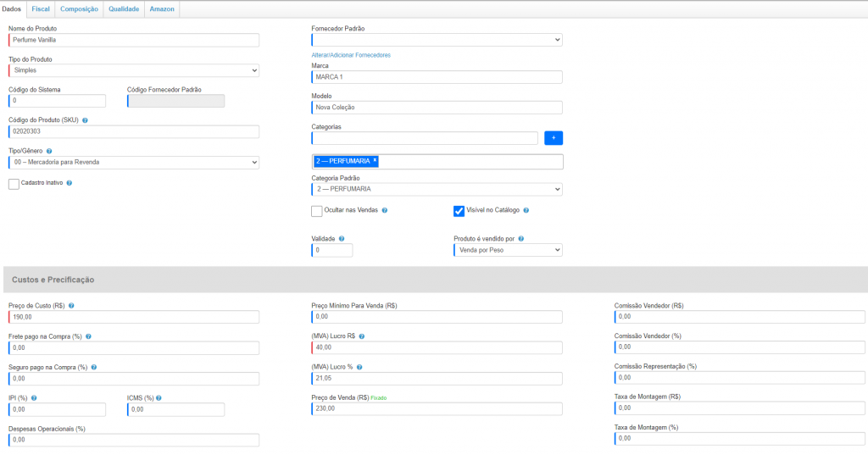Click help icon beside Ocultar nas Vendas

coord(385,210)
